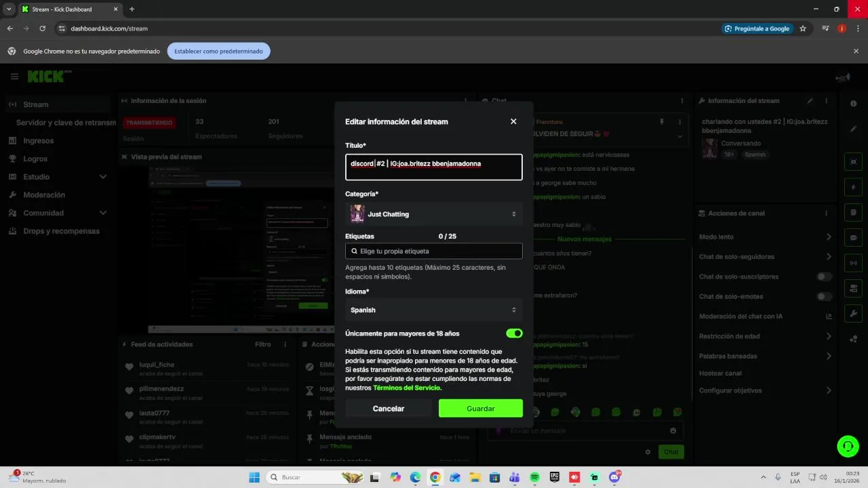Open the Idioma dropdown showing Spanish
Screen dimensions: 868x488
pos(434,310)
